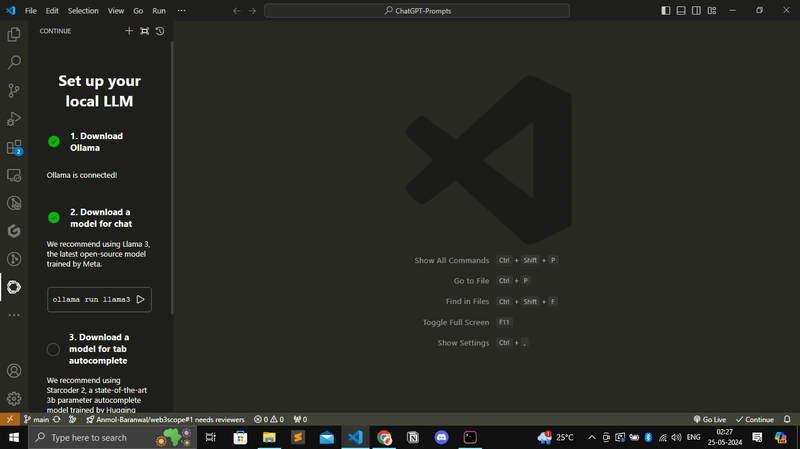The image size is (800, 449).
Task: Open the Explorer view in activity bar
Action: click(14, 34)
